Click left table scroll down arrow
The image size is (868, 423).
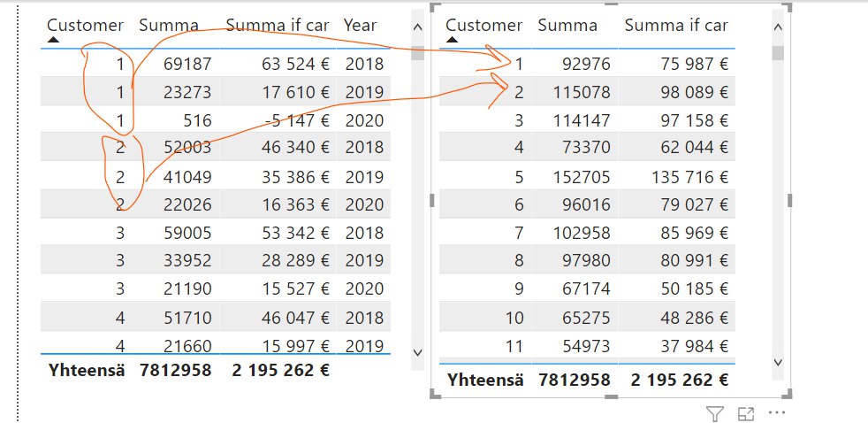pyautogui.click(x=418, y=352)
